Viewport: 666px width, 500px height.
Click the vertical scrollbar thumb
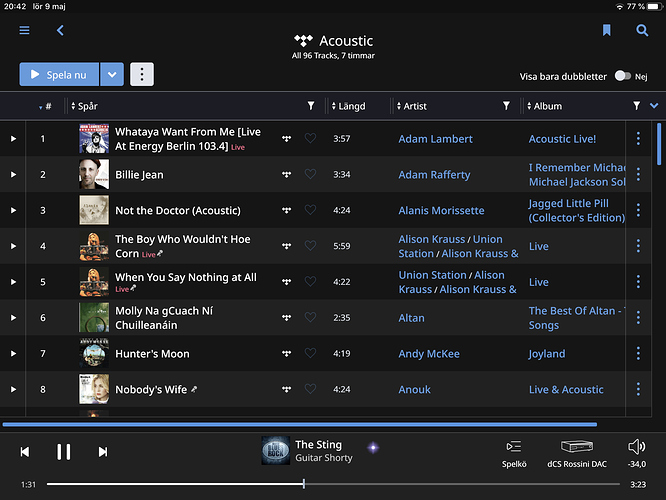click(659, 144)
